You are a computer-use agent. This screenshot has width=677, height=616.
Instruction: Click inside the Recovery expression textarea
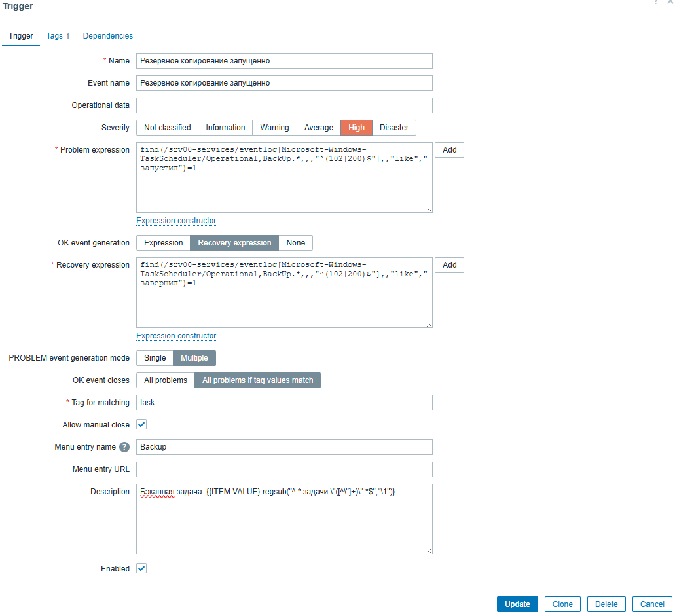284,293
